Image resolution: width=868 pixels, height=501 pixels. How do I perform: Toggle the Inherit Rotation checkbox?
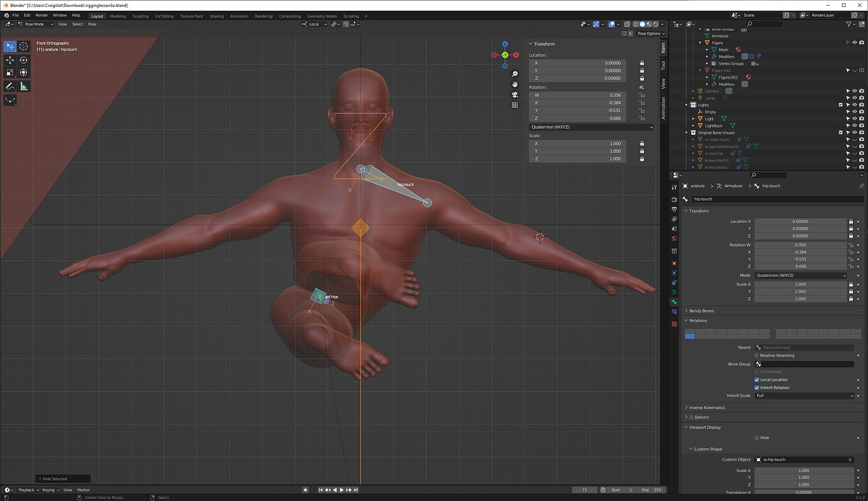point(757,388)
